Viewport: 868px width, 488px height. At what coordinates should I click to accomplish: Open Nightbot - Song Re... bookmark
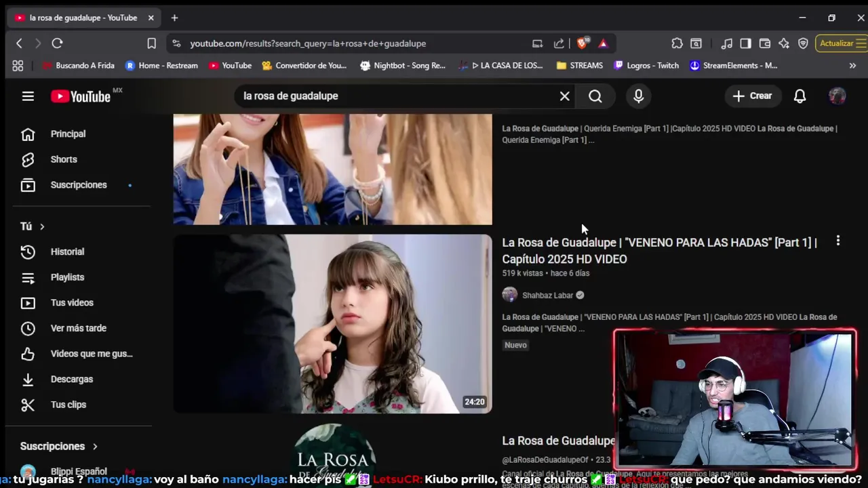click(403, 66)
